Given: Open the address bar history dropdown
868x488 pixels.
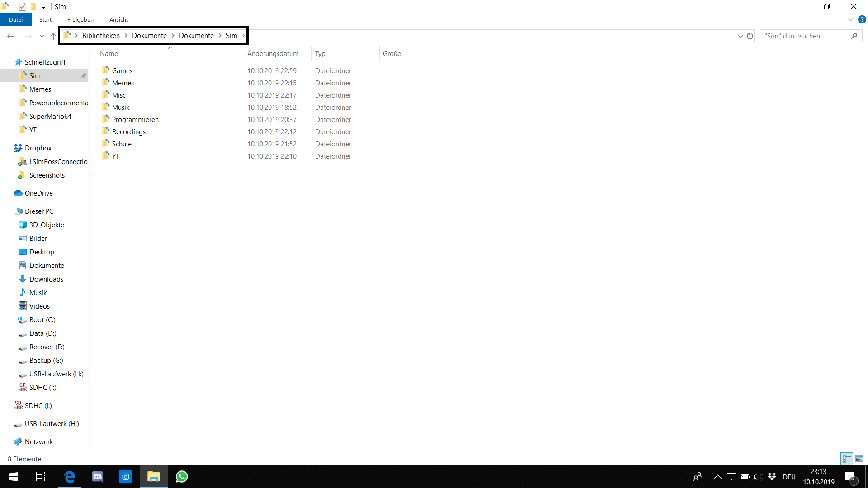Looking at the screenshot, I should click(x=740, y=36).
